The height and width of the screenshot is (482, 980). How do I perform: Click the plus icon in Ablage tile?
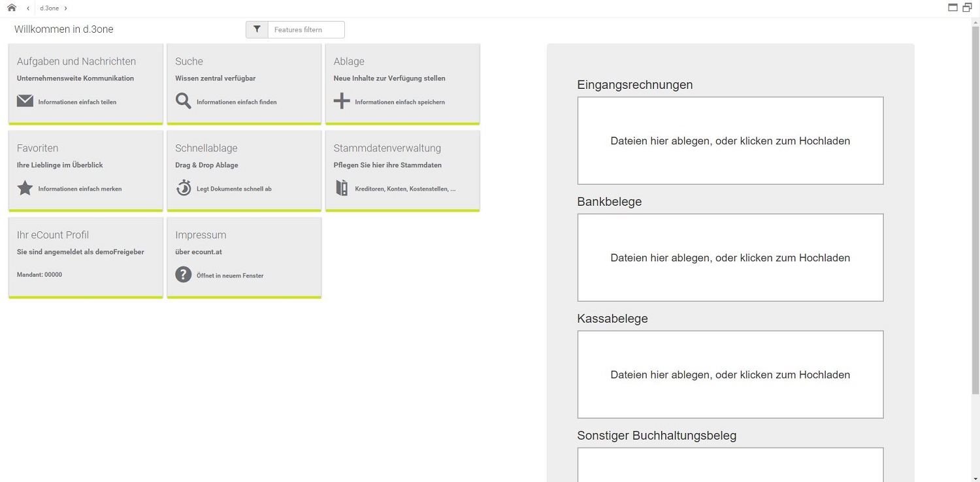[342, 101]
